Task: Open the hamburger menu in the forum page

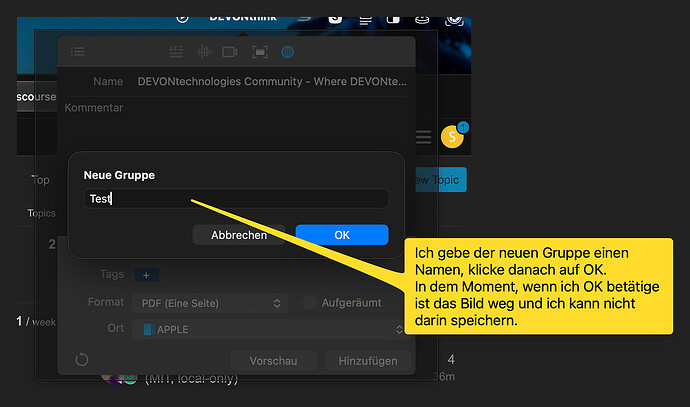Action: pos(424,137)
